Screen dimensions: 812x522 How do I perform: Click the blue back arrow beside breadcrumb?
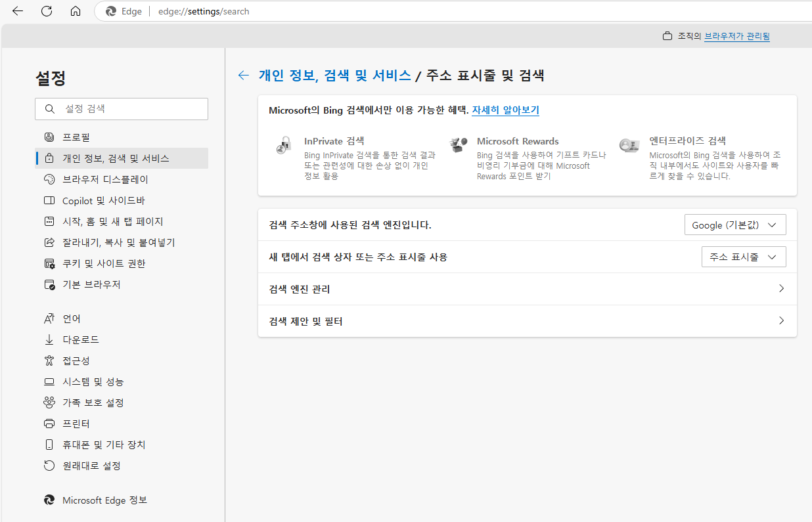pos(244,76)
